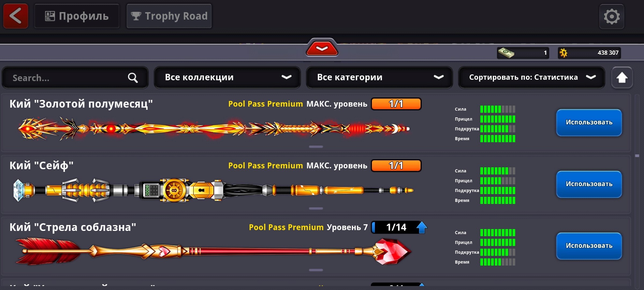Click the 1/14 level progress bar
Viewport: 644px width, 290px height.
pos(396,227)
